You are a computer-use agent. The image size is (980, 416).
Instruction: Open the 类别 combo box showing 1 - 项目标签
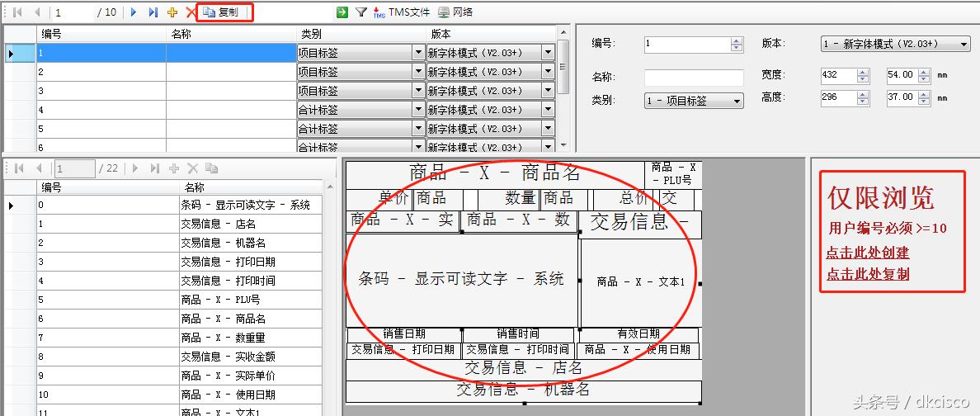click(x=694, y=100)
